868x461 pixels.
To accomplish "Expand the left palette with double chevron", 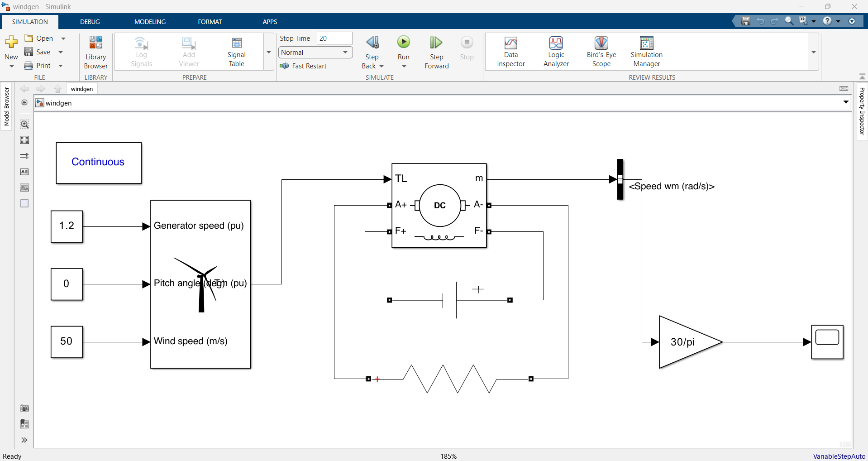I will coord(24,440).
